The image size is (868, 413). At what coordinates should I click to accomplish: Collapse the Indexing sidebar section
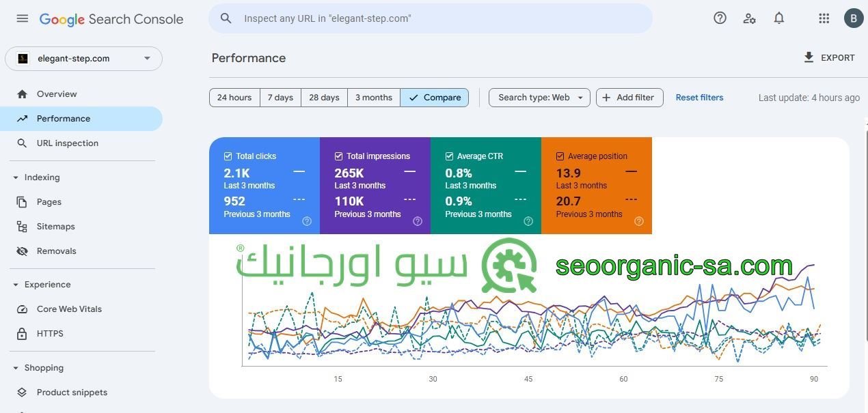(42, 177)
